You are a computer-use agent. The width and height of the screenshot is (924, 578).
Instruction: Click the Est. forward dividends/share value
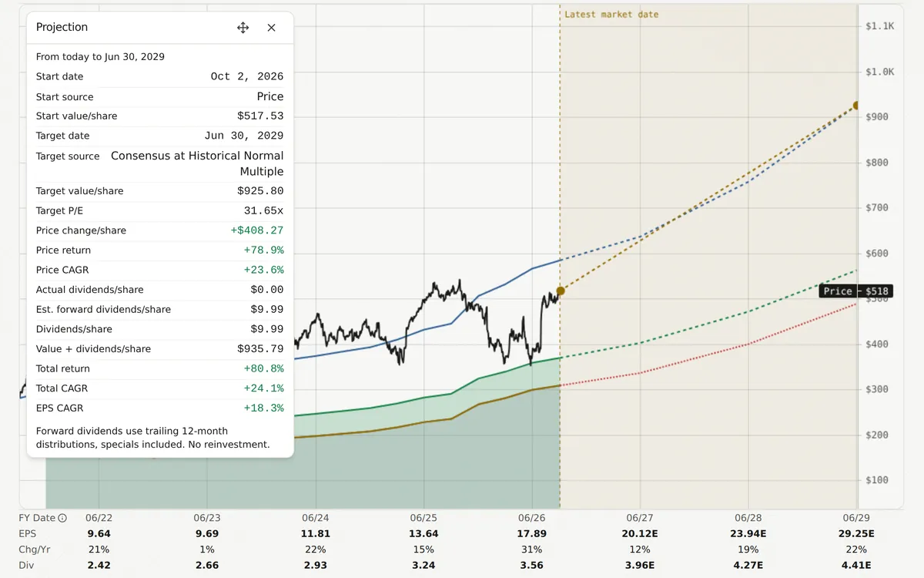266,309
